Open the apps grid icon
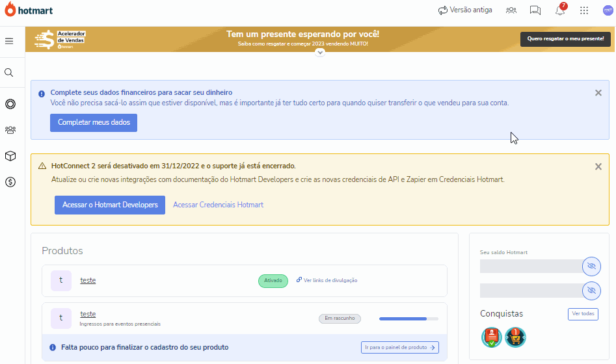Image resolution: width=616 pixels, height=364 pixels. [x=584, y=10]
